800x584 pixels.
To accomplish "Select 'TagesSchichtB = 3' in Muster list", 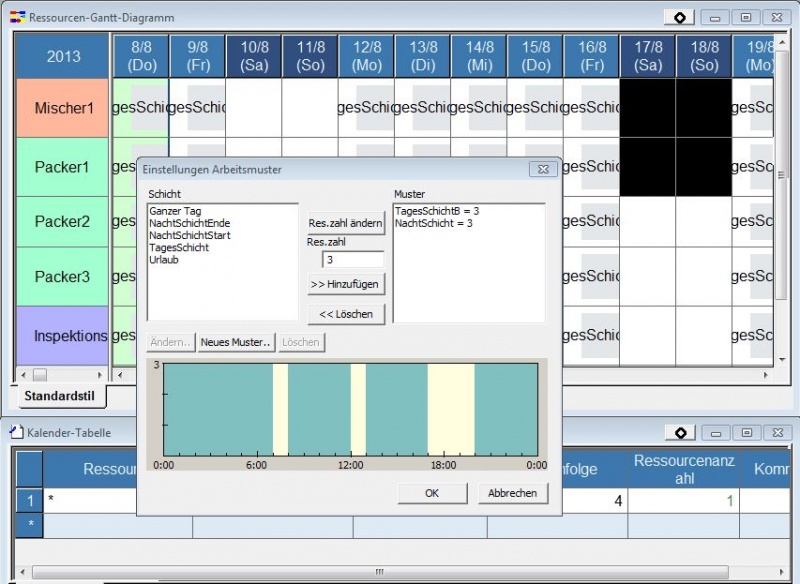I will pyautogui.click(x=437, y=211).
